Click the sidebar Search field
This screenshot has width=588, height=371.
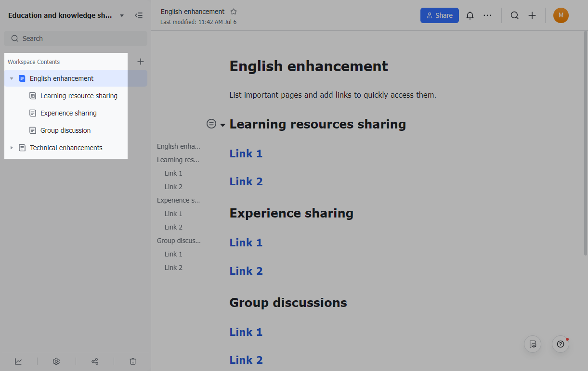[x=76, y=38]
